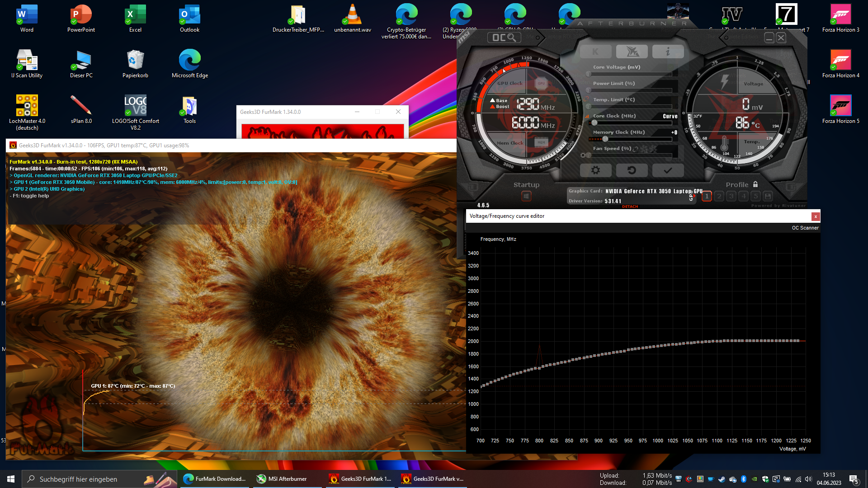Click the DETACH link below driver version

coord(630,206)
